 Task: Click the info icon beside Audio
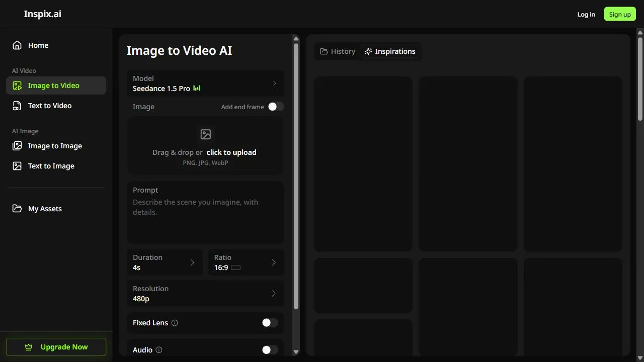[x=159, y=350]
